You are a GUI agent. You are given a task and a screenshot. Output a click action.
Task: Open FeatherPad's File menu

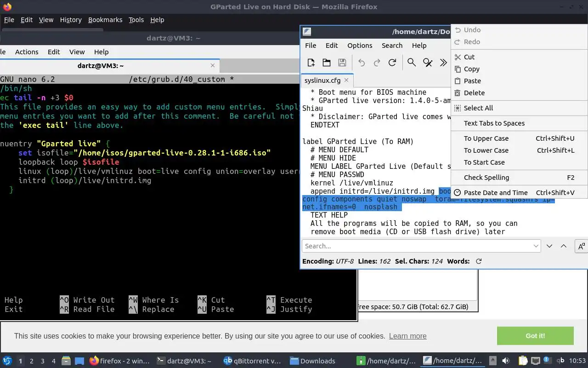(x=311, y=46)
